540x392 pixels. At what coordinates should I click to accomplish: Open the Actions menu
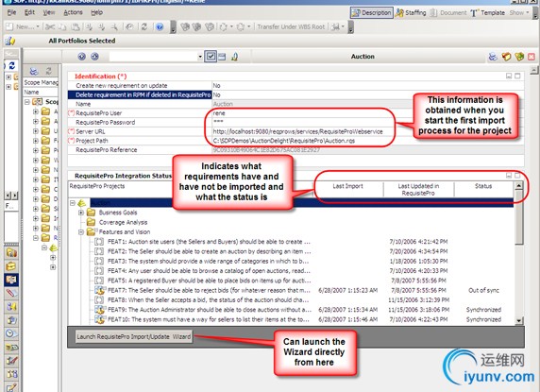pyautogui.click(x=73, y=12)
